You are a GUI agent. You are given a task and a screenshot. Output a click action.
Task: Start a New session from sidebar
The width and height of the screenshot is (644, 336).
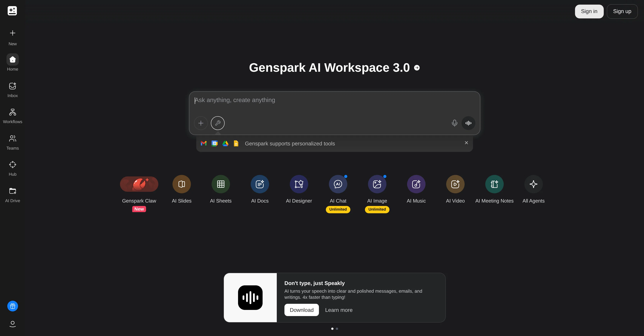pos(12,38)
